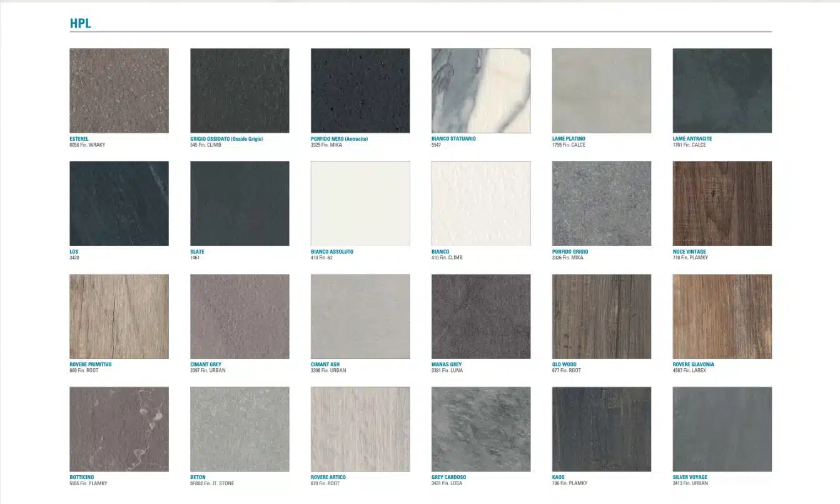Click the Grigio Ossidato dark swatch
Screen dimensions: 840x504
coord(240,91)
